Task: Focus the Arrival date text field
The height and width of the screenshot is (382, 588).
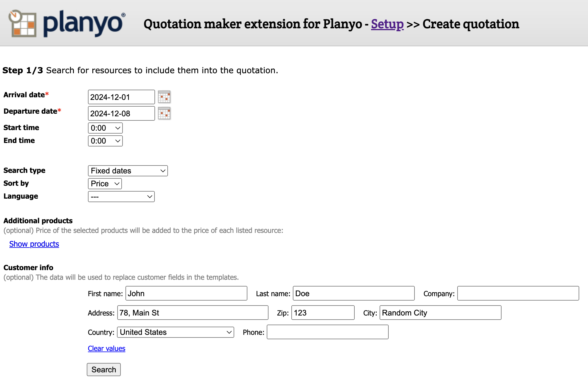Action: click(121, 97)
